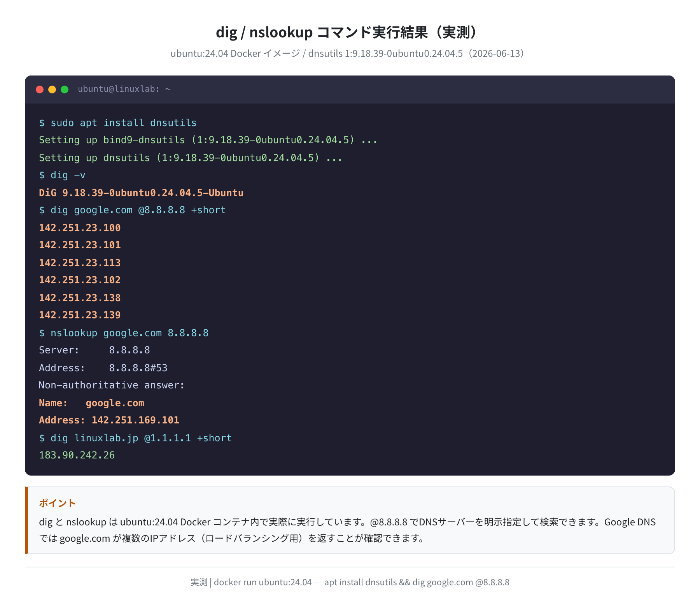
Task: Click IP address 142.251.23.138
Action: [80, 298]
